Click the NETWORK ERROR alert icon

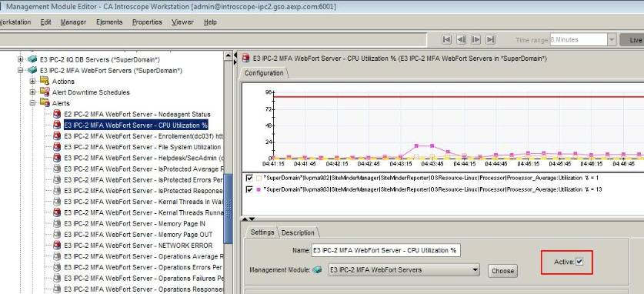pos(57,246)
